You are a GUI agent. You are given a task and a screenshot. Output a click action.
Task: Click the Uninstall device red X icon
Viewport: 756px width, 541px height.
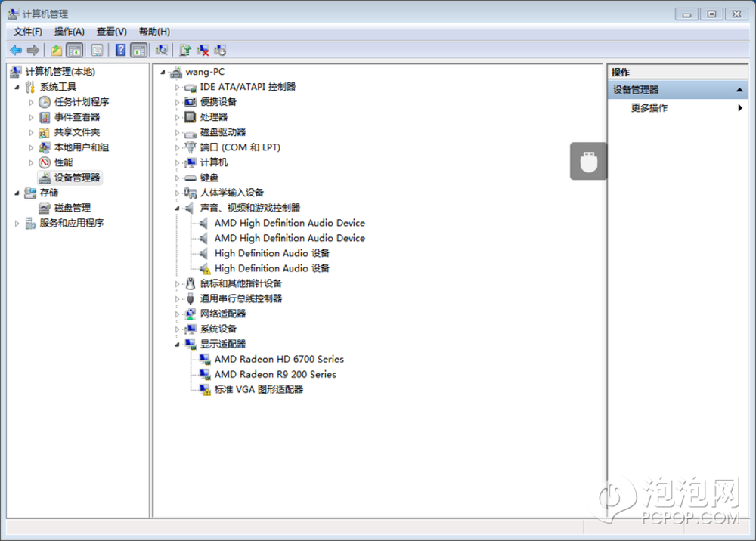point(203,51)
